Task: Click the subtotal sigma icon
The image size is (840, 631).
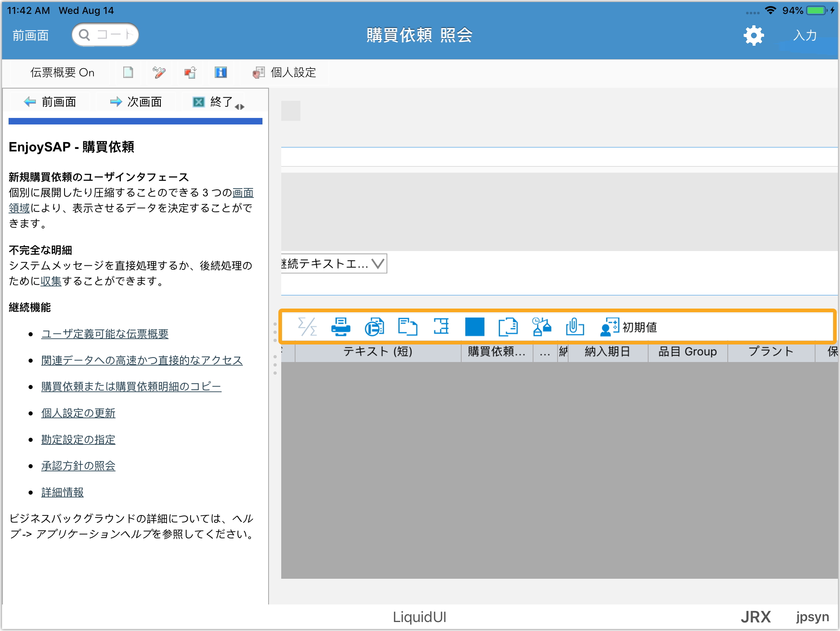Action: coord(307,327)
